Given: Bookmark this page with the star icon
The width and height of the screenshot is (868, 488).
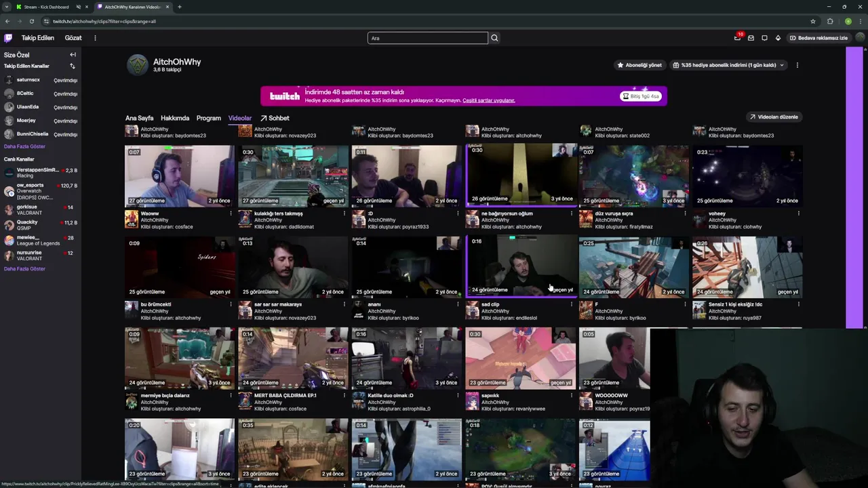Looking at the screenshot, I should click(813, 21).
